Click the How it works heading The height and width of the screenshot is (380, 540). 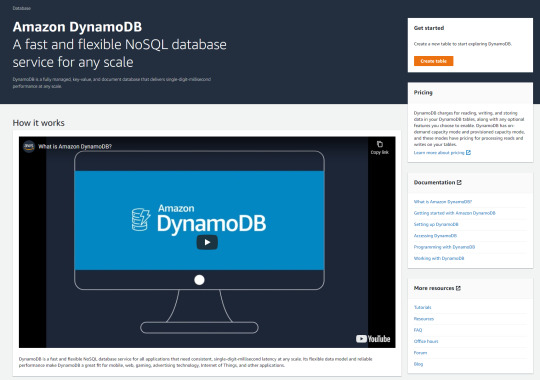[x=39, y=123]
